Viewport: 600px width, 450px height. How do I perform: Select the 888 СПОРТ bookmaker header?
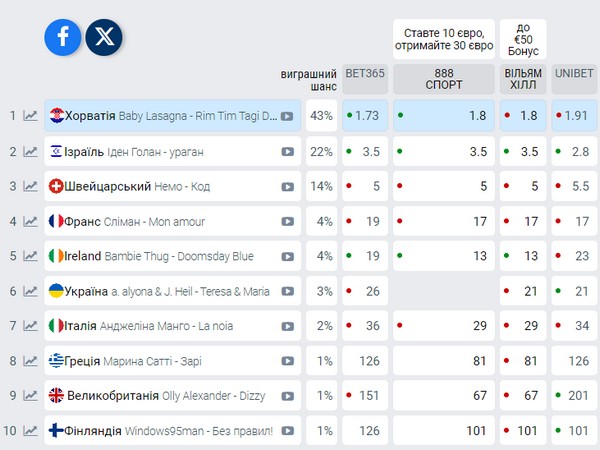coord(444,79)
